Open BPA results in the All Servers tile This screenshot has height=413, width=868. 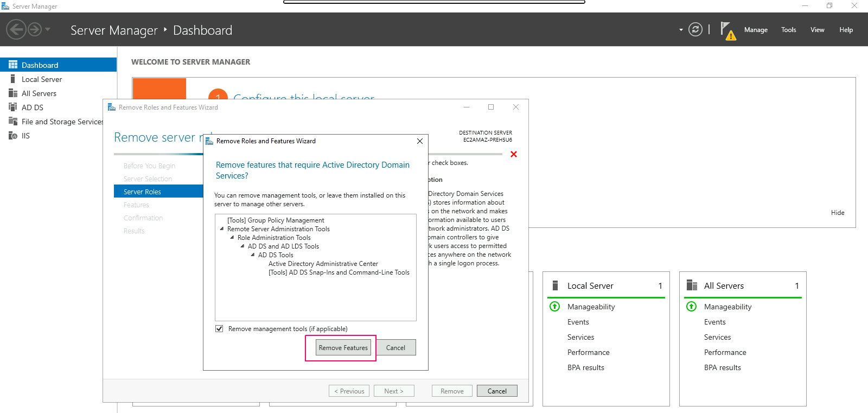pyautogui.click(x=723, y=367)
